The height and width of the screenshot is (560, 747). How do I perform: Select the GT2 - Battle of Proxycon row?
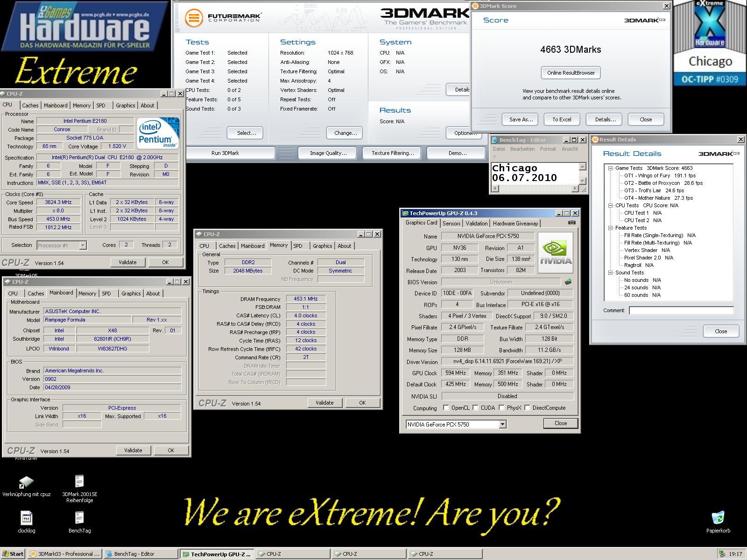(x=663, y=183)
